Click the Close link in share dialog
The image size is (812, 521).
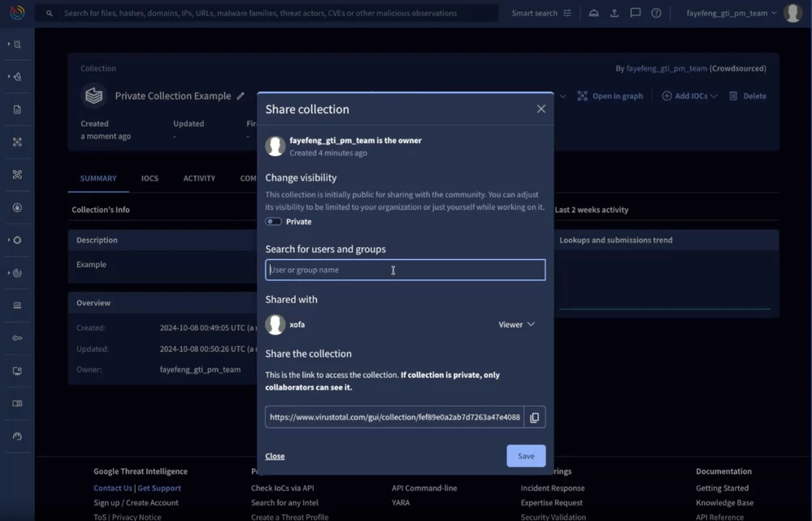point(275,456)
